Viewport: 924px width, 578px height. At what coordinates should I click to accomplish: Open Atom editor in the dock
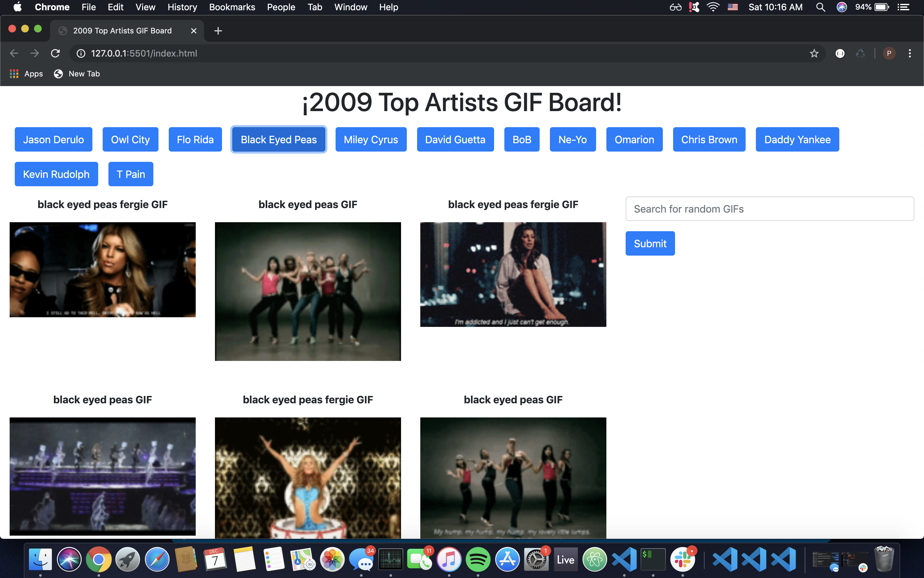pos(595,560)
